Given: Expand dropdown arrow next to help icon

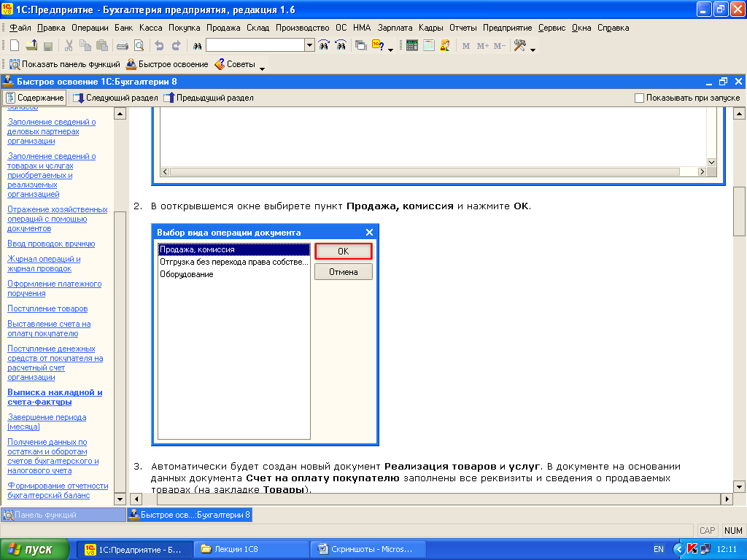Looking at the screenshot, I should click(x=391, y=49).
